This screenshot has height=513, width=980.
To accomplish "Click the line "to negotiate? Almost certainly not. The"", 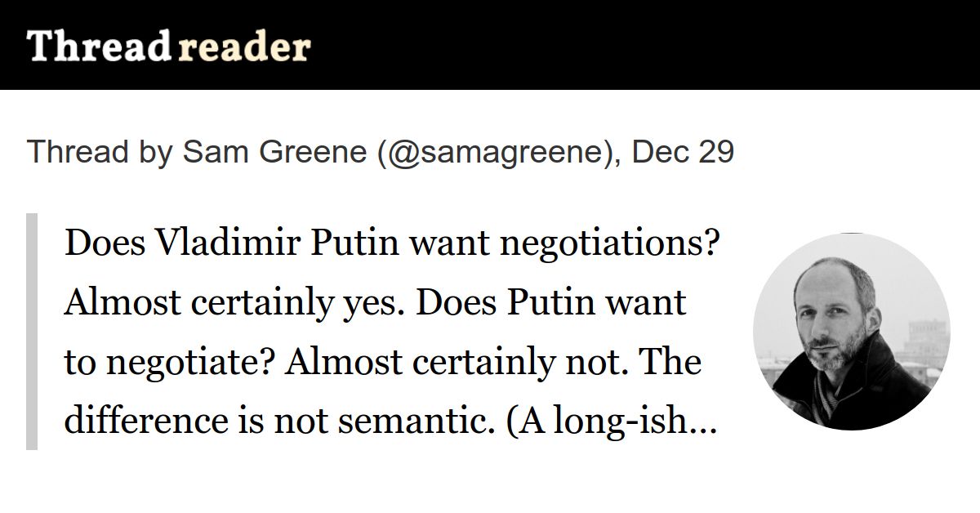I will 382,362.
